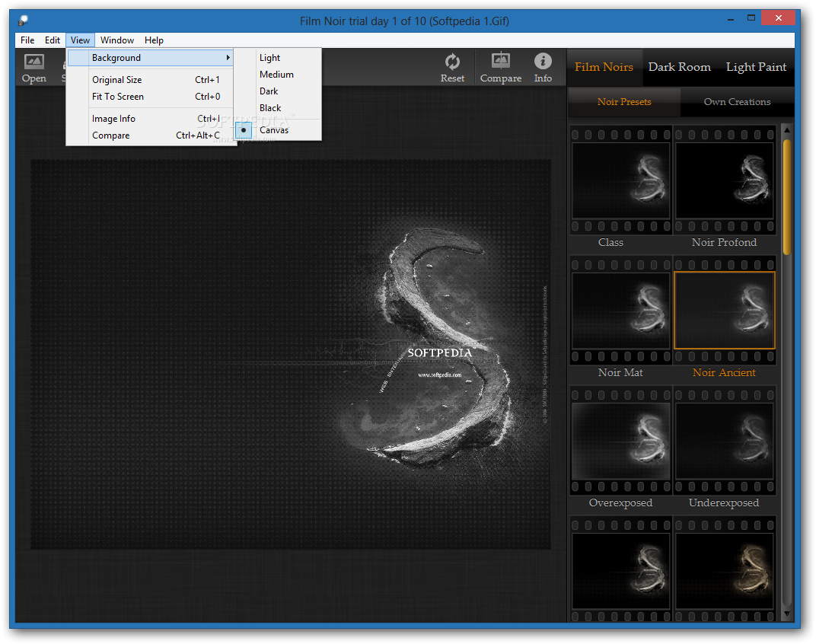Choose Black background option
Image resolution: width=816 pixels, height=644 pixels.
pos(270,108)
